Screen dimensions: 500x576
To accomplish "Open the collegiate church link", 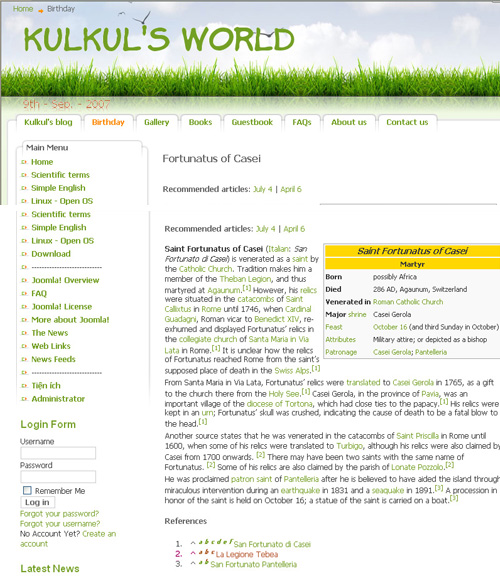I will [208, 339].
